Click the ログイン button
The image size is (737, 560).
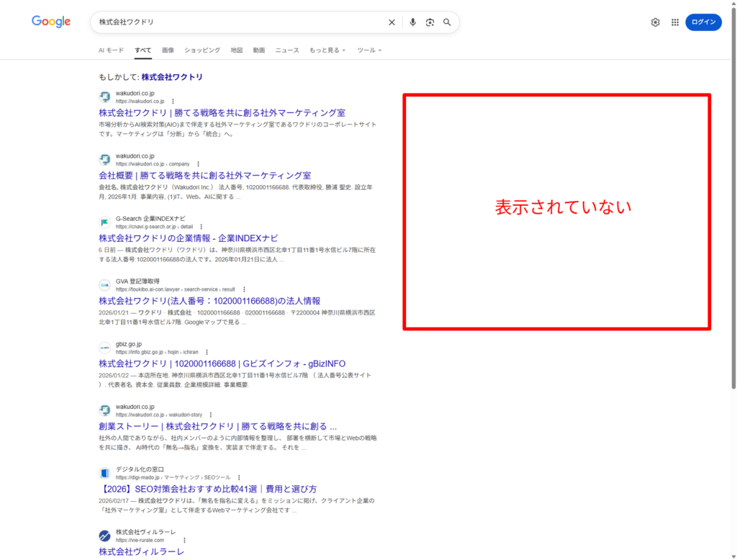(x=703, y=22)
